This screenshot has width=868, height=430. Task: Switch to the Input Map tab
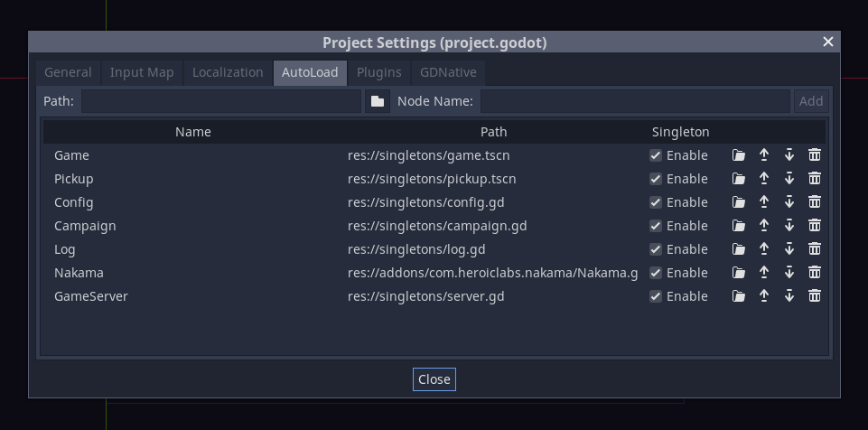142,72
